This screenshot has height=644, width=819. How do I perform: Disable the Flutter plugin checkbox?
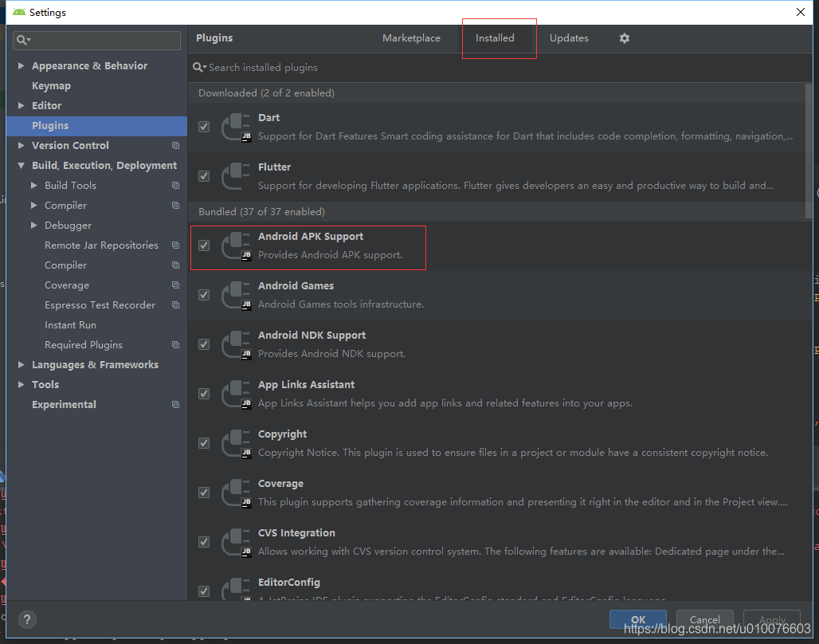[204, 176]
